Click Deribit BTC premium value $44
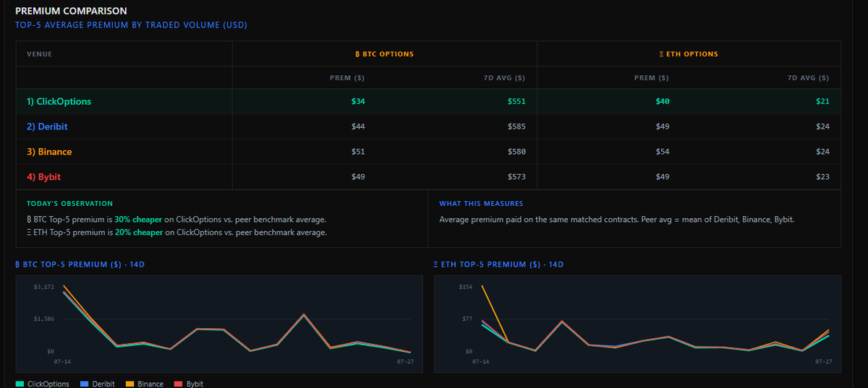Screen dimensions: 868x388 point(358,127)
